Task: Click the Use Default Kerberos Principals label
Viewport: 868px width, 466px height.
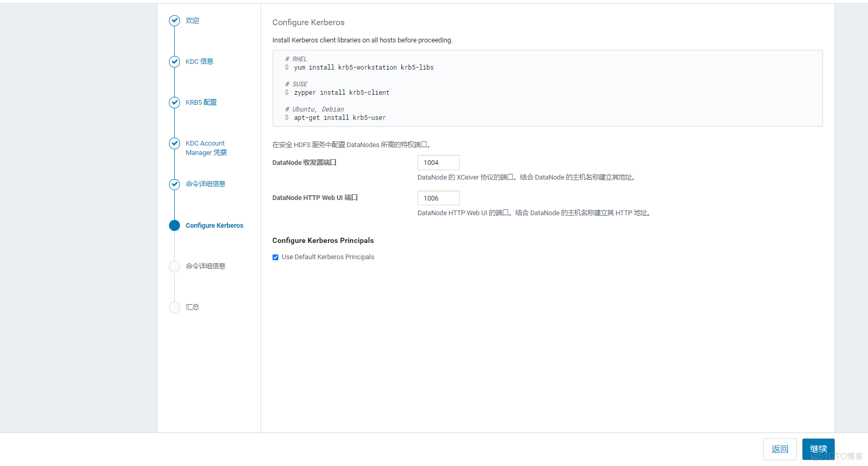Action: click(328, 257)
